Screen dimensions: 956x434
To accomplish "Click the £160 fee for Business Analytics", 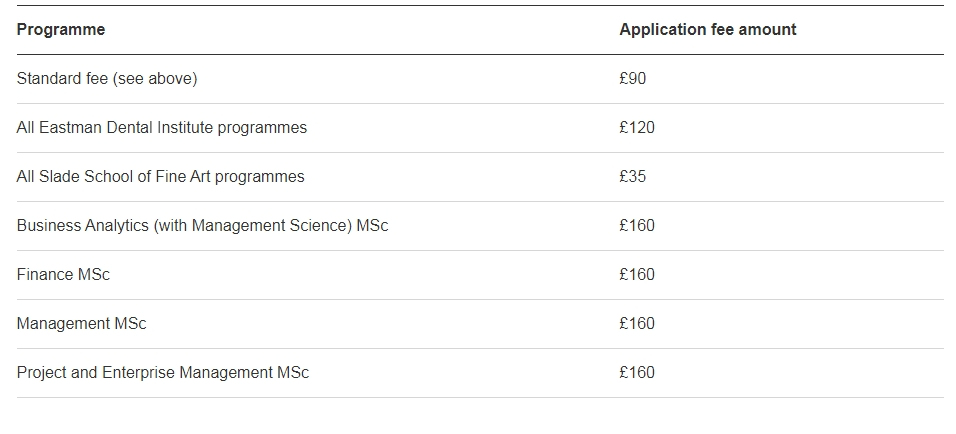I will 637,226.
